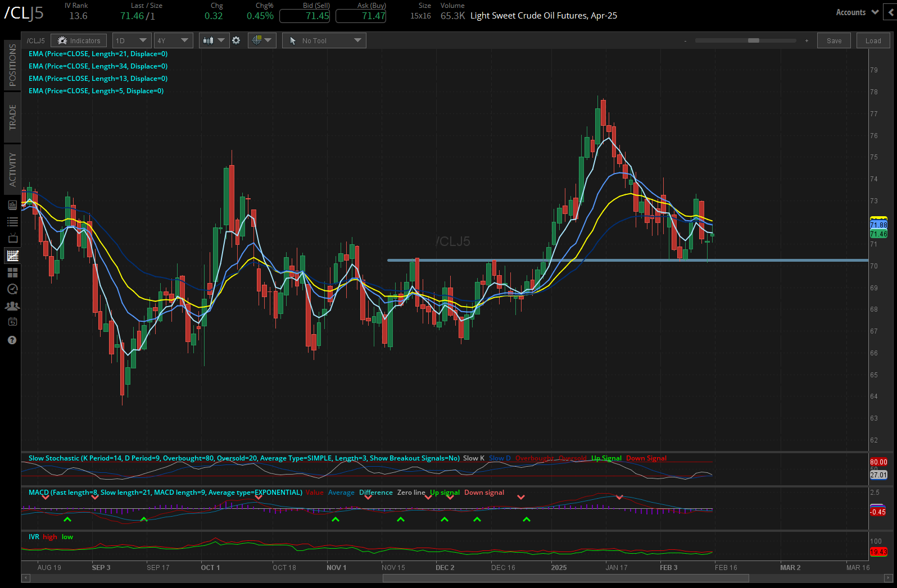Switch to the TRADE side tab

coord(12,117)
